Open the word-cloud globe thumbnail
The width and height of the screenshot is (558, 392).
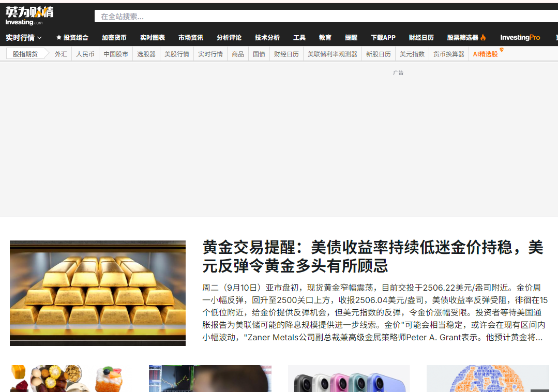pyautogui.click(x=488, y=379)
